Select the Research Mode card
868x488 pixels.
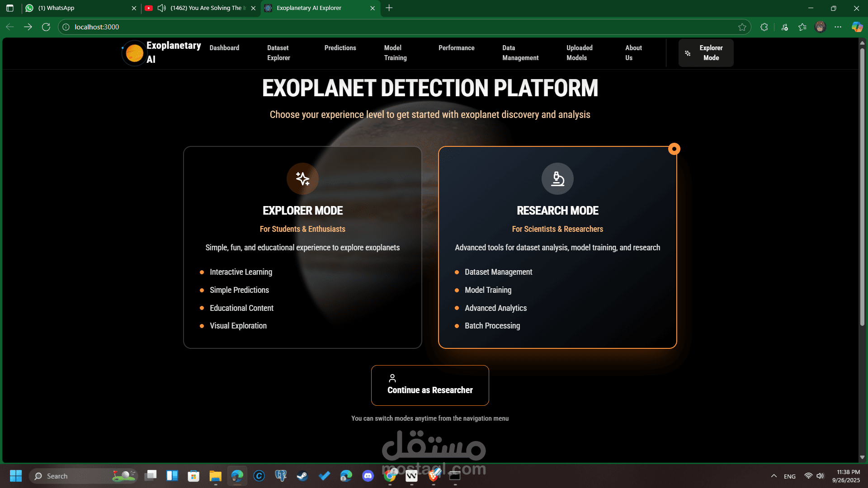click(x=557, y=247)
